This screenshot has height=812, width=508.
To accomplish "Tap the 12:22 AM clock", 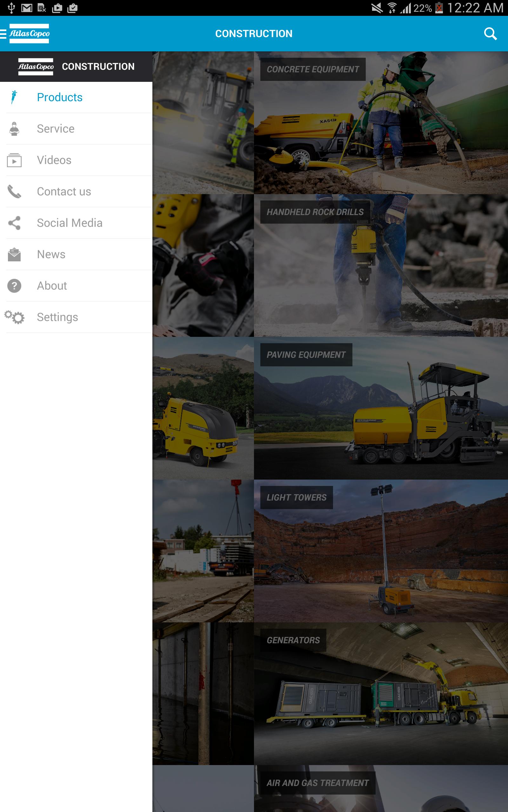I will 475,8.
